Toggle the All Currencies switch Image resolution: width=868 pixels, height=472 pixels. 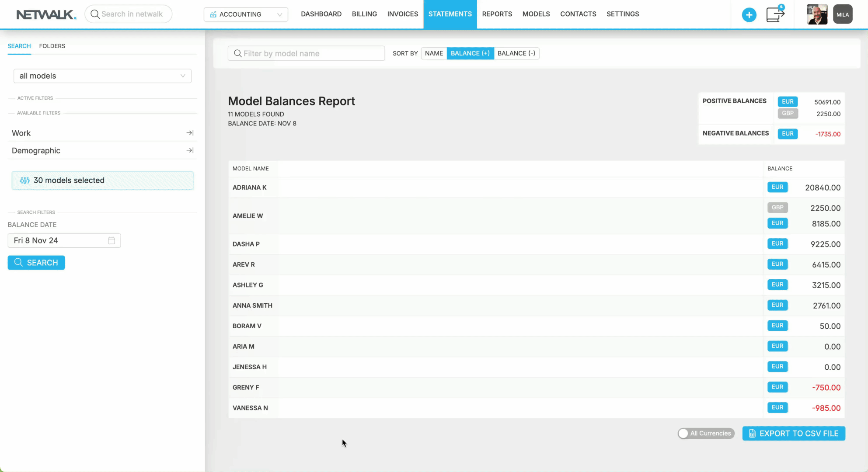pos(705,433)
